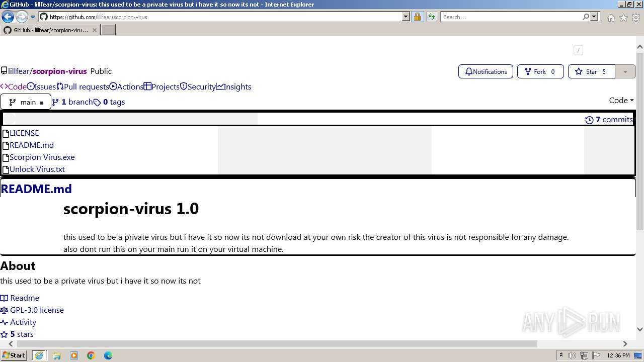Launch Chrome from the taskbar
644x362 pixels.
91,355
